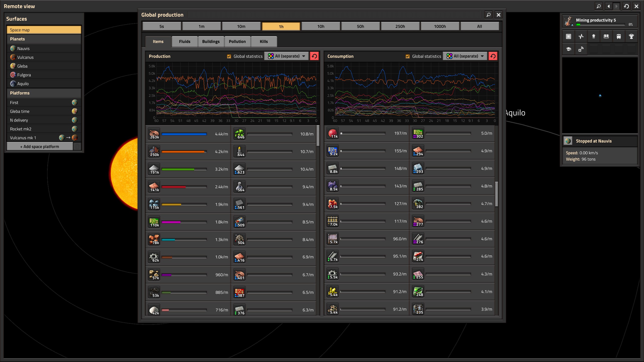Click the minimap view panel
This screenshot has height=362, width=644.
pyautogui.click(x=600, y=95)
